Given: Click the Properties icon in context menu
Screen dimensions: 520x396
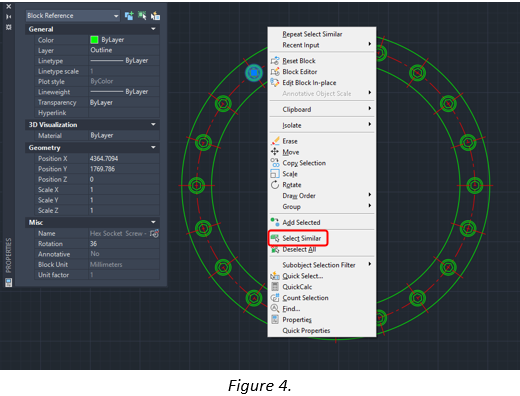Looking at the screenshot, I should [275, 319].
